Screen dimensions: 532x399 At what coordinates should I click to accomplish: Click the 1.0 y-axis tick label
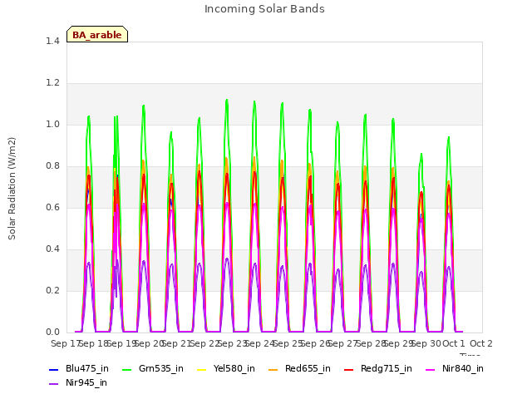(52, 124)
